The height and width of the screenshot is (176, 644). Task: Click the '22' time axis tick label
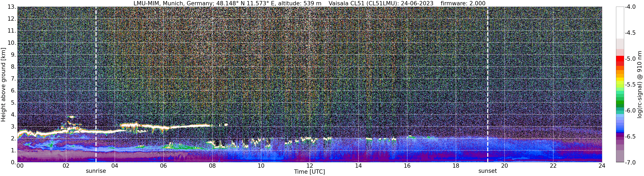coord(553,166)
